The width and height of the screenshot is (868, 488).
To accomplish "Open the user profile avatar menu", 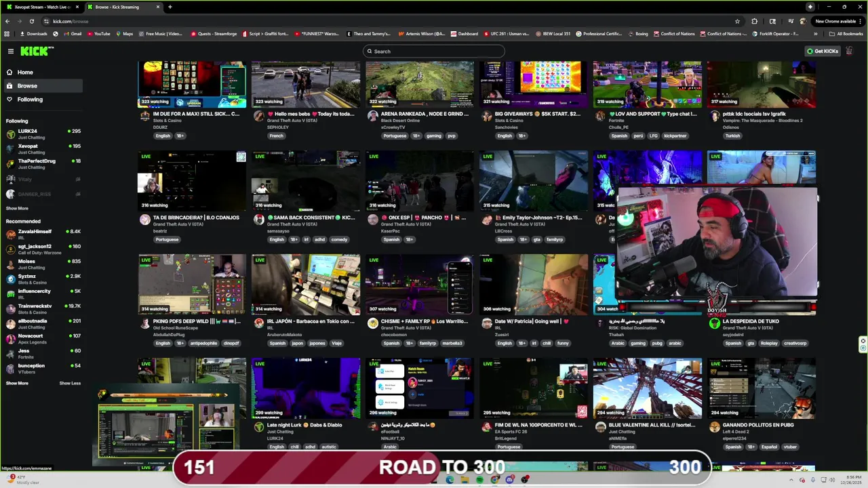I will point(849,51).
